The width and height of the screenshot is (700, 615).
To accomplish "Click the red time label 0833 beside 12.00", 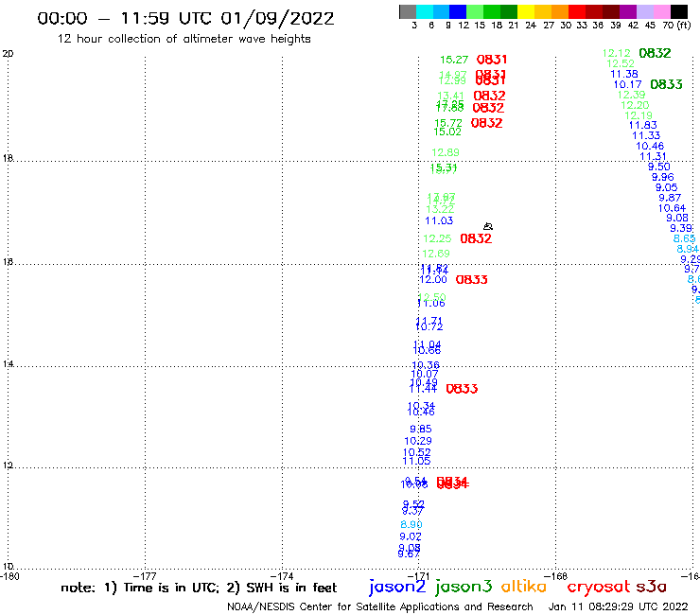I will point(471,279).
